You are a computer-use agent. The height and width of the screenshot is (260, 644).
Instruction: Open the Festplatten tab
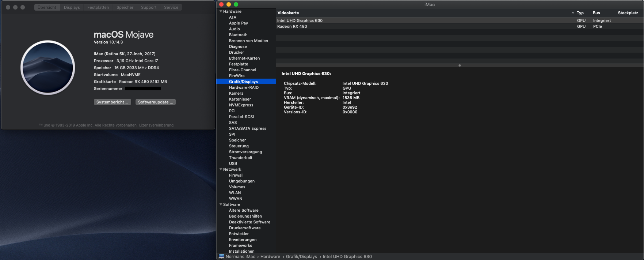[98, 7]
